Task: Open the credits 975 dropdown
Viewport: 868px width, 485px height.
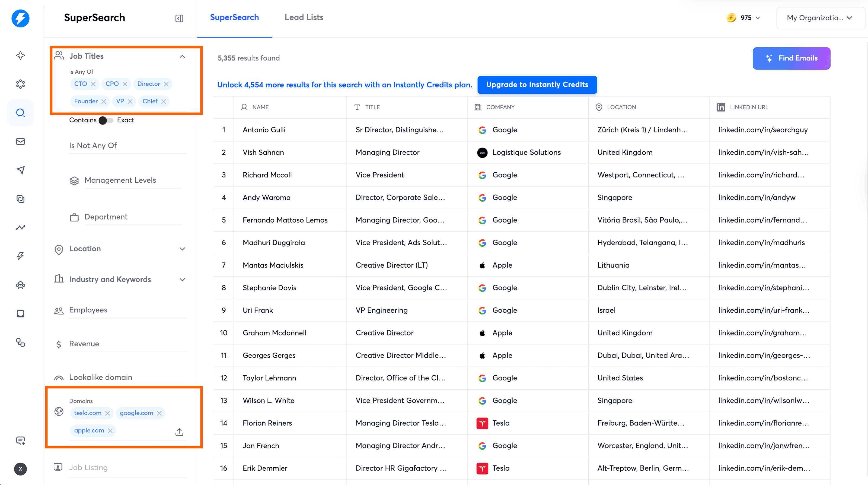Action: [x=744, y=18]
